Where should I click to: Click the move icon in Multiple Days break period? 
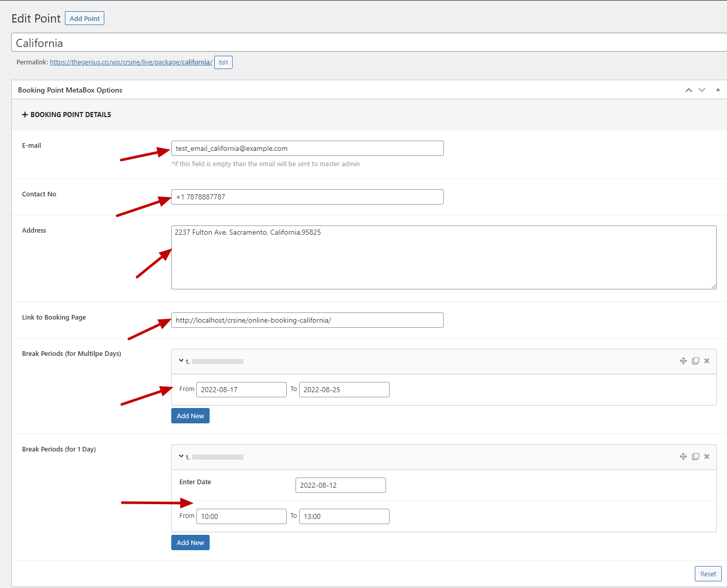click(x=683, y=361)
